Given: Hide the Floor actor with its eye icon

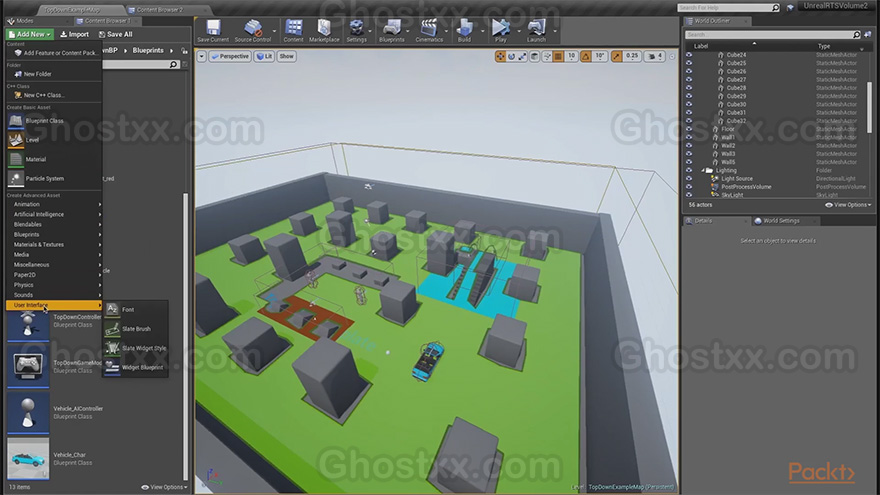Looking at the screenshot, I should click(x=689, y=129).
